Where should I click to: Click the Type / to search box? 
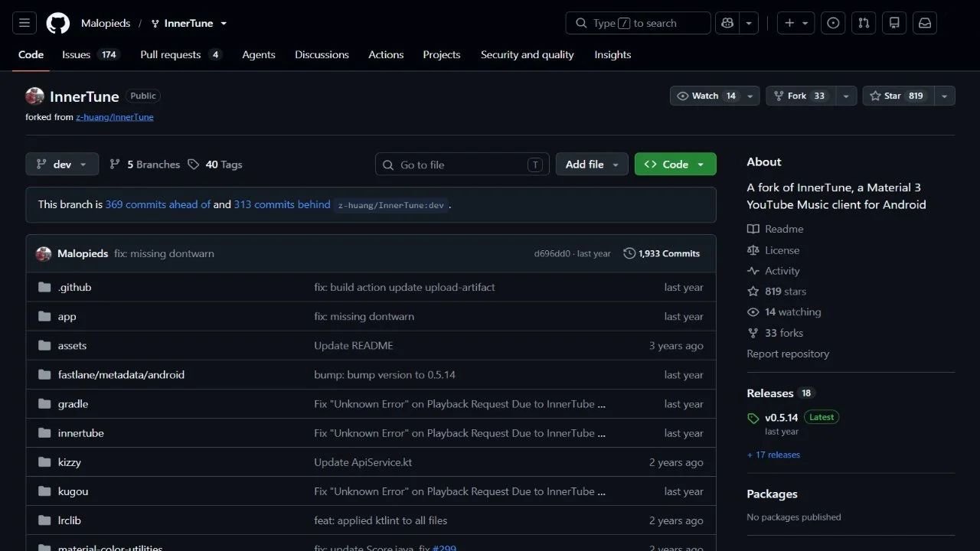[639, 23]
